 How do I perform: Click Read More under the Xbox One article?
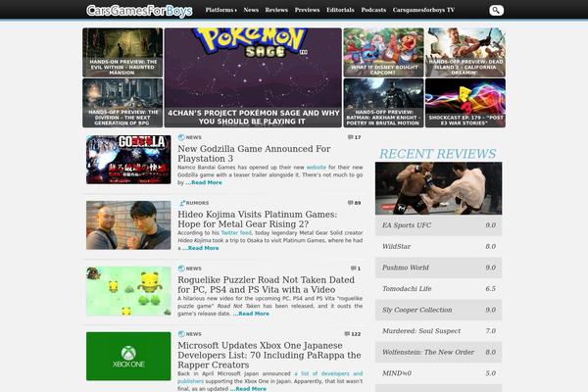(x=248, y=389)
